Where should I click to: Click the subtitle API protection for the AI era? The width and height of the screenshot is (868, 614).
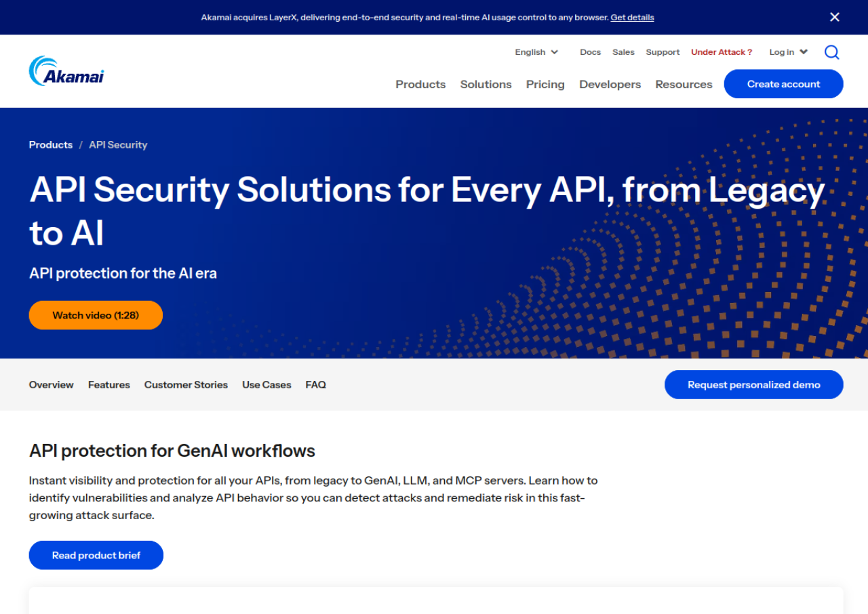(123, 273)
